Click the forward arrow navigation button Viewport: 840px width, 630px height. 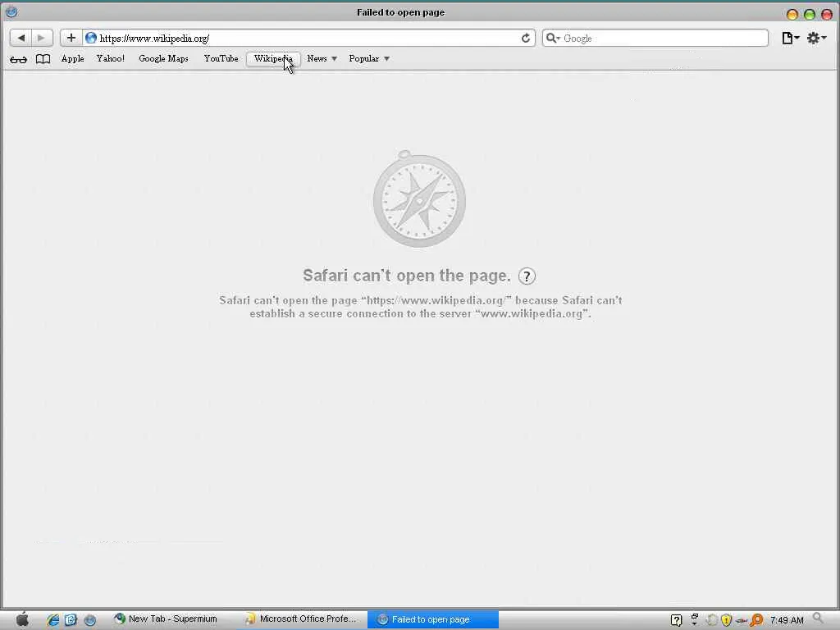[x=42, y=38]
